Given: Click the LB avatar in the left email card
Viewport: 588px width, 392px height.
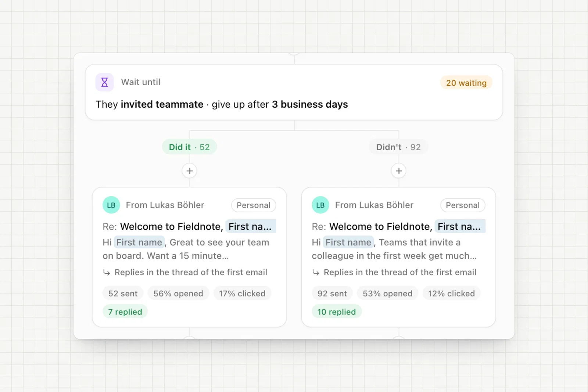Looking at the screenshot, I should tap(111, 205).
